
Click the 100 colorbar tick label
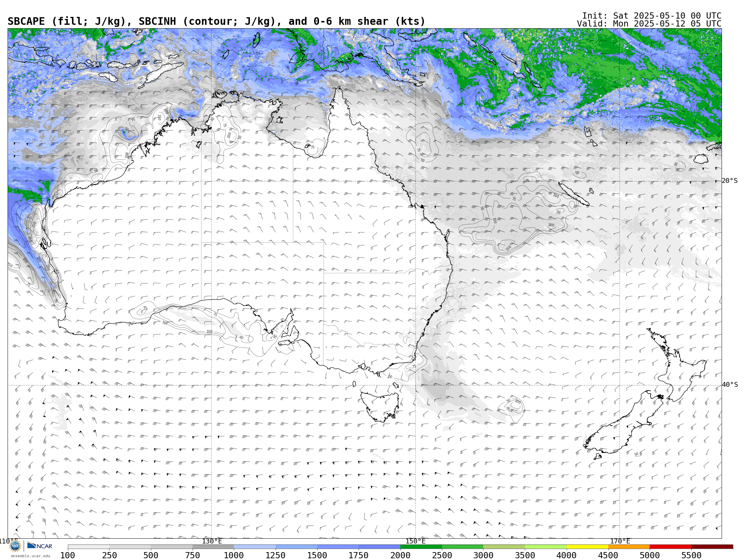pyautogui.click(x=68, y=555)
